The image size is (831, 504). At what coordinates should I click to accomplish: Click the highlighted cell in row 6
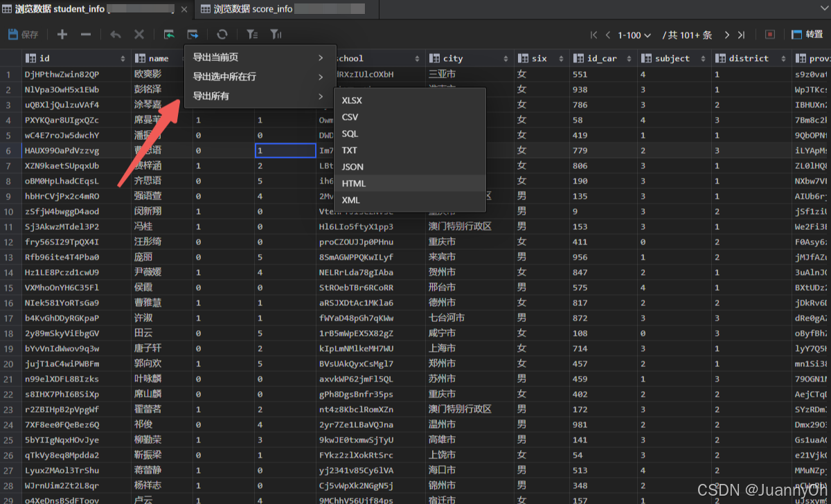[286, 150]
